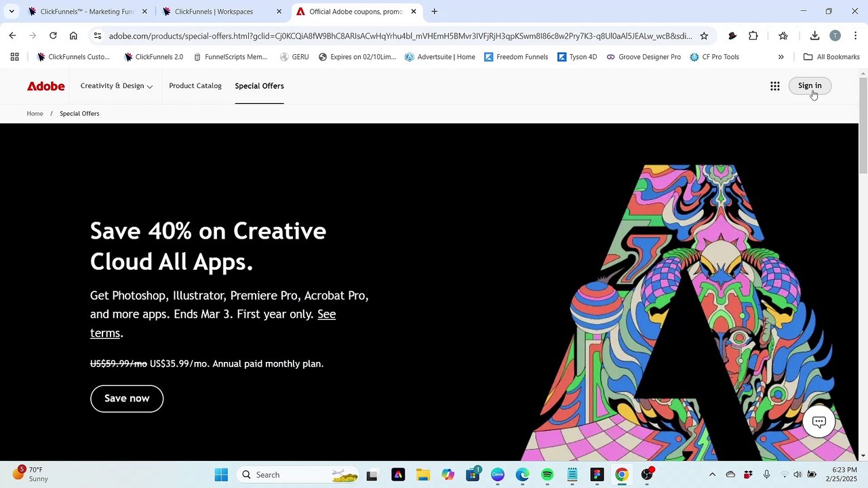
Task: Click the taskbar Search box
Action: click(298, 474)
